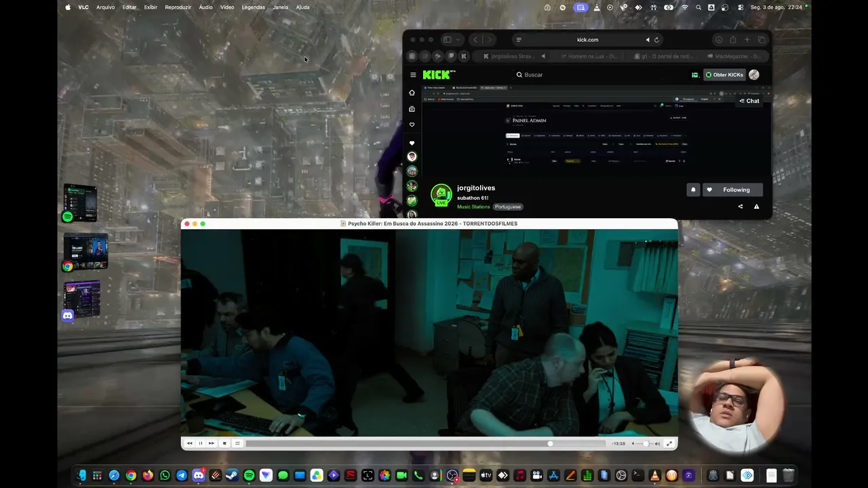Open Finder from the Dock
This screenshot has height=488, width=868.
(81, 476)
